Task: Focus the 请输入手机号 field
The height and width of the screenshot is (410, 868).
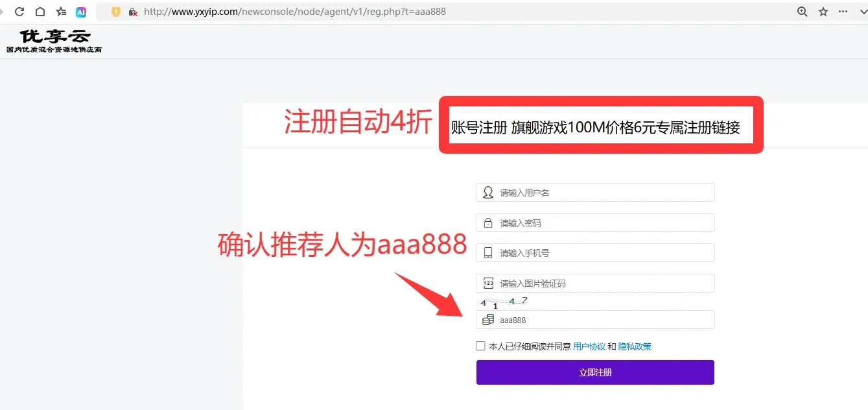Action: (x=595, y=253)
